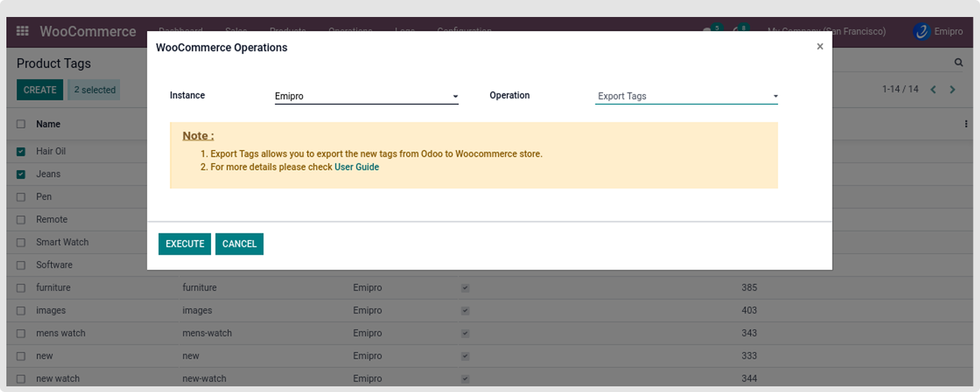The image size is (980, 392).
Task: Check the Remote row checkbox
Action: point(21,219)
